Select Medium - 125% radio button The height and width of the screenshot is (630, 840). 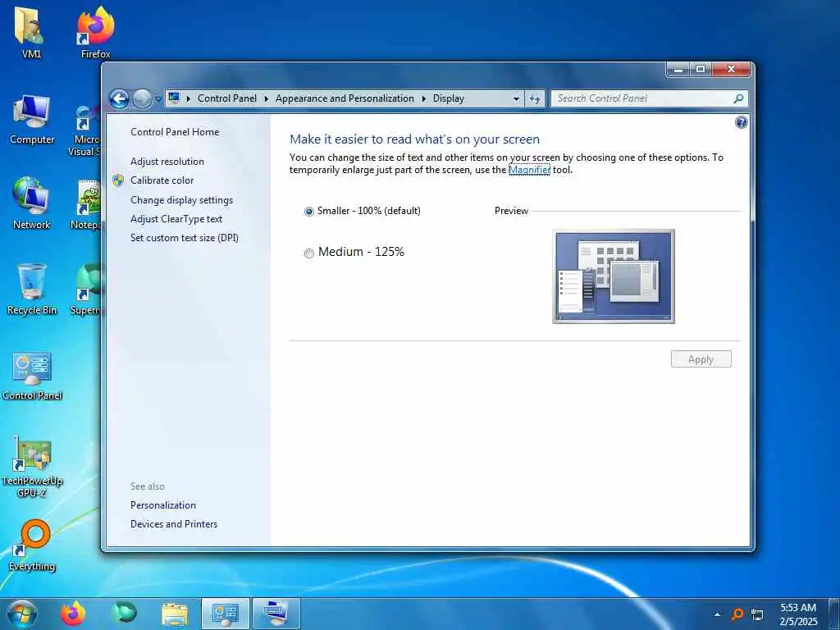(309, 253)
